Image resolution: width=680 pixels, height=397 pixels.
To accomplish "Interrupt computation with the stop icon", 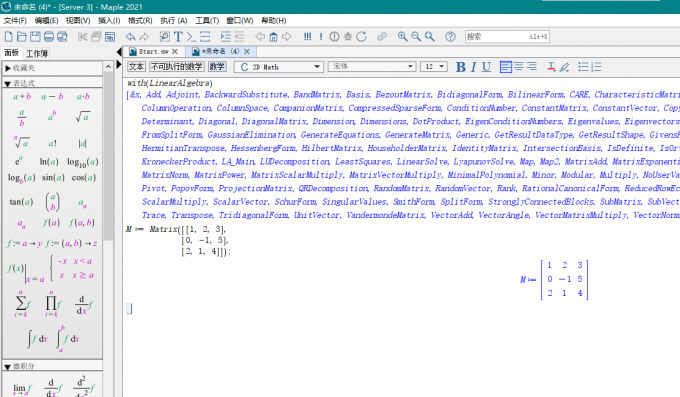I will (334, 37).
